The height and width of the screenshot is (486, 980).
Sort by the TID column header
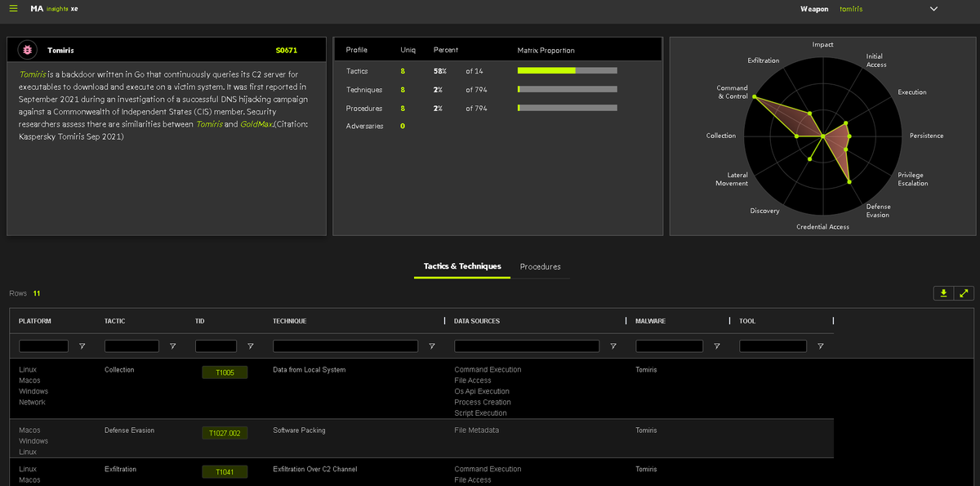coord(200,321)
